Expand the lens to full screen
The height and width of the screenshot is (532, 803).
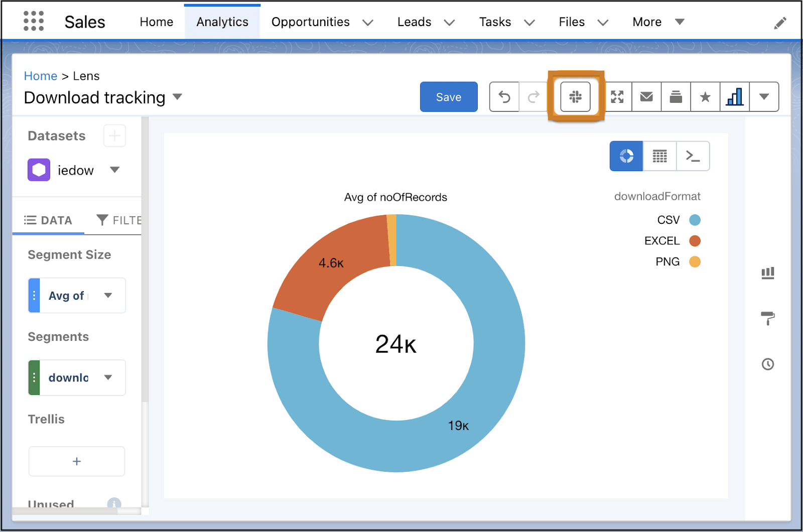tap(617, 96)
